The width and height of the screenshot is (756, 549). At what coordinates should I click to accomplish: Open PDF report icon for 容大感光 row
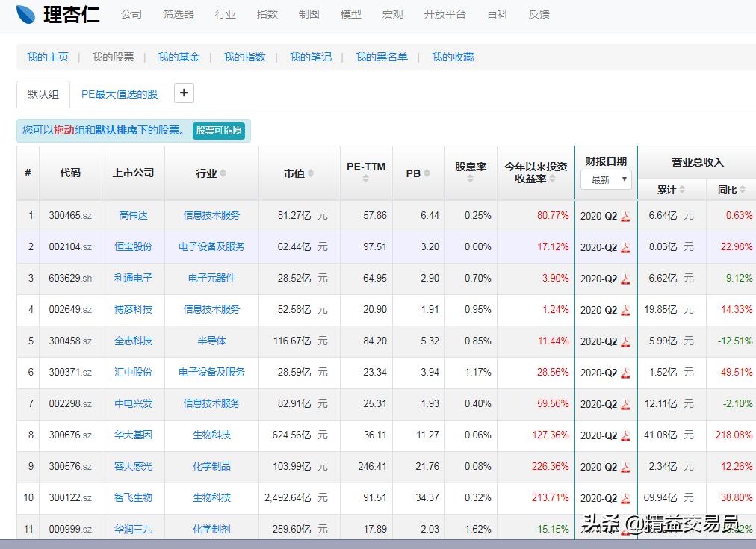point(625,467)
